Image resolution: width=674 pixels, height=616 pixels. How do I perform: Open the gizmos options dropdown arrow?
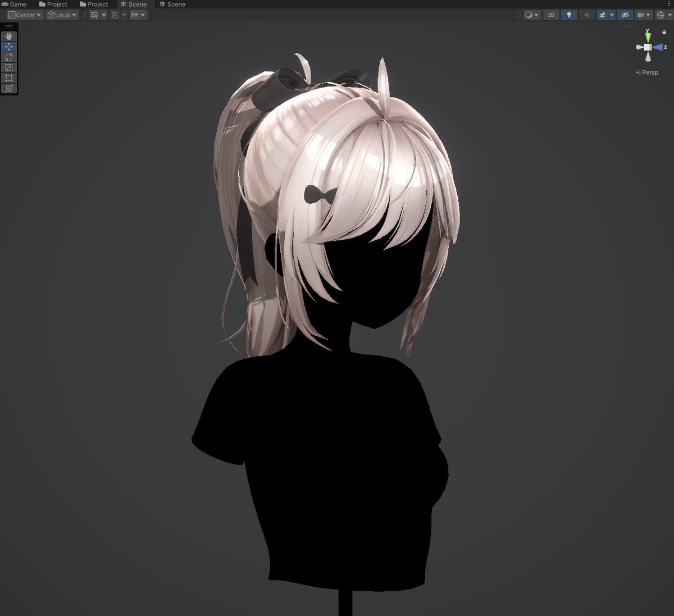point(669,15)
